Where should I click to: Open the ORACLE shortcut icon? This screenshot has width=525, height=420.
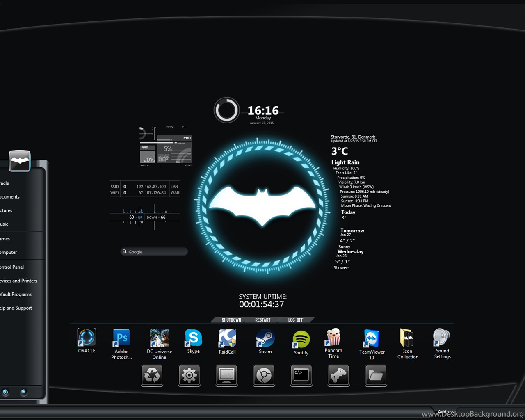tap(87, 338)
